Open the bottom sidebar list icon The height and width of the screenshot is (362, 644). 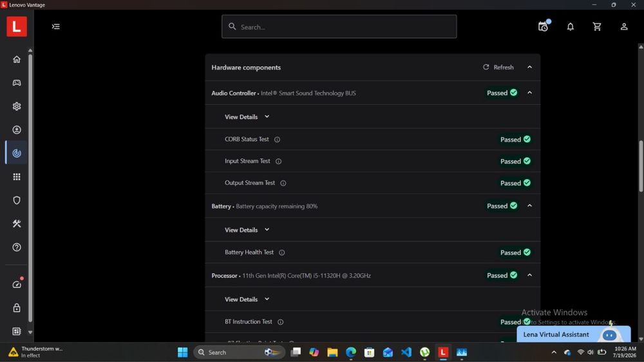(17, 331)
